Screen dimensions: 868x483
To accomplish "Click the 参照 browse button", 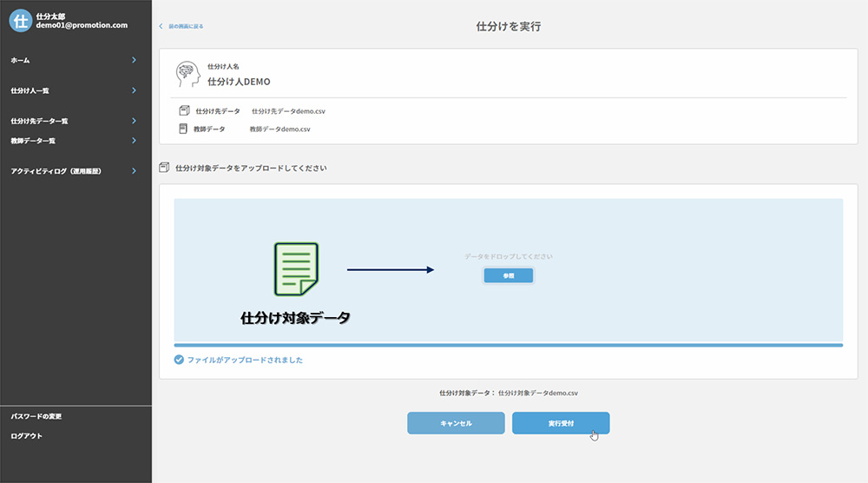I will tap(509, 275).
